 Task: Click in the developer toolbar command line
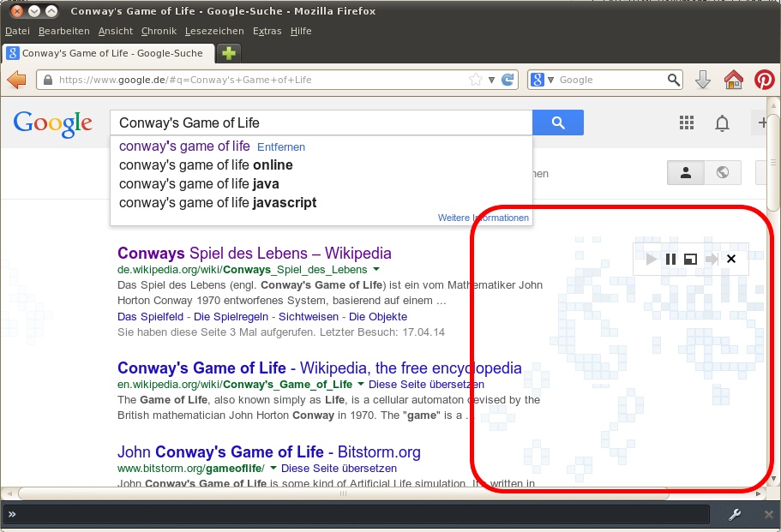coord(357,515)
